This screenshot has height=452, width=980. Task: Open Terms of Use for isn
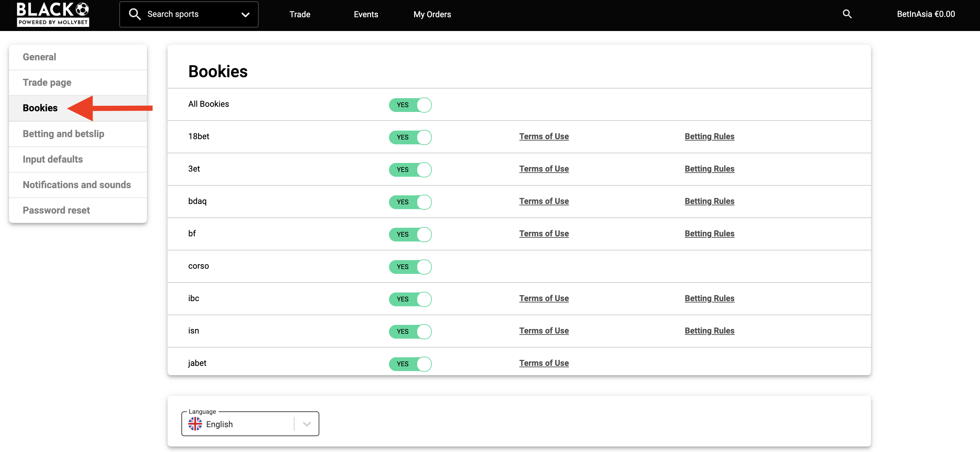coord(544,331)
